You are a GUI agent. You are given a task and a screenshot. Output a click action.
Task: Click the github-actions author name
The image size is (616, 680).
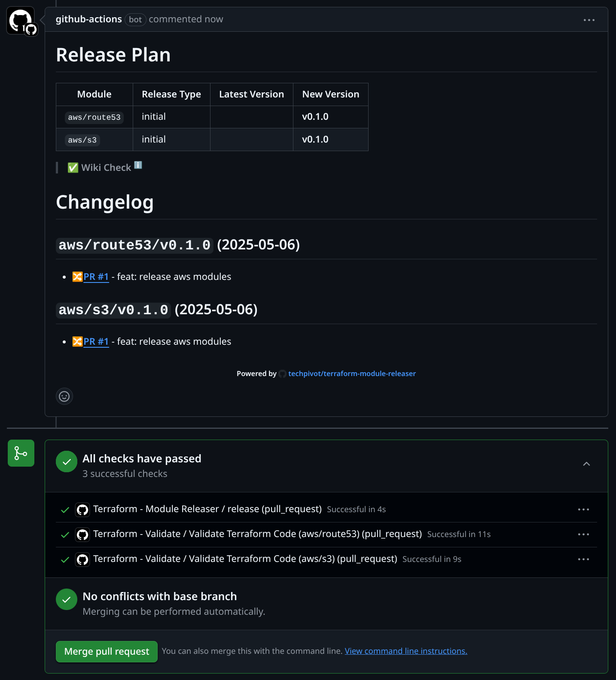(89, 19)
